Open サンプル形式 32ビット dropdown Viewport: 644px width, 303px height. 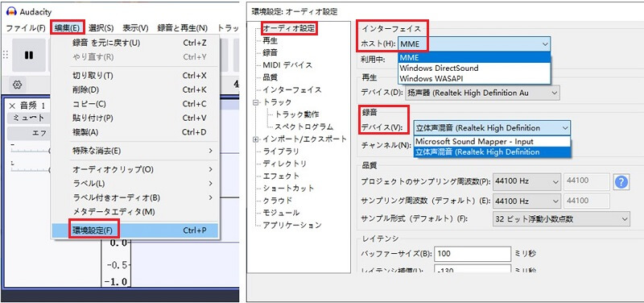[x=561, y=219]
